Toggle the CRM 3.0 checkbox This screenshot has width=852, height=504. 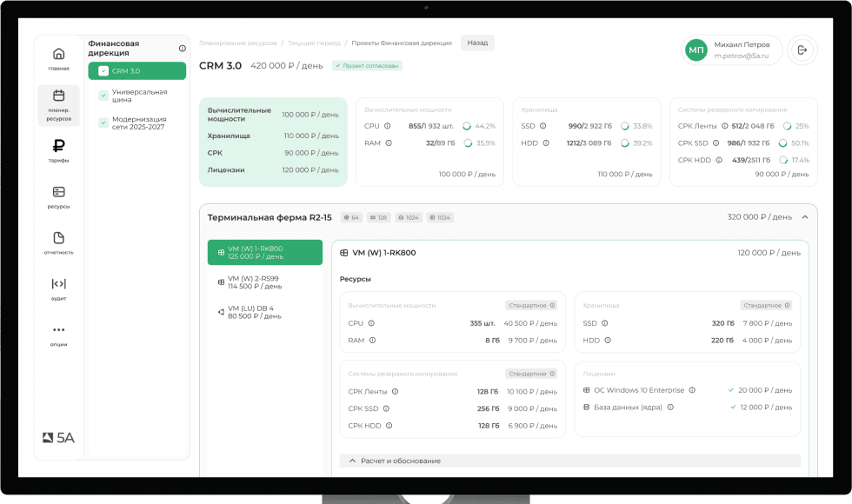[x=103, y=71]
